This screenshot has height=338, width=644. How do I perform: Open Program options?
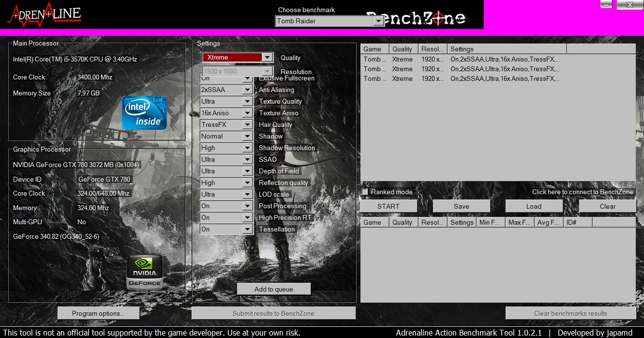click(x=98, y=313)
